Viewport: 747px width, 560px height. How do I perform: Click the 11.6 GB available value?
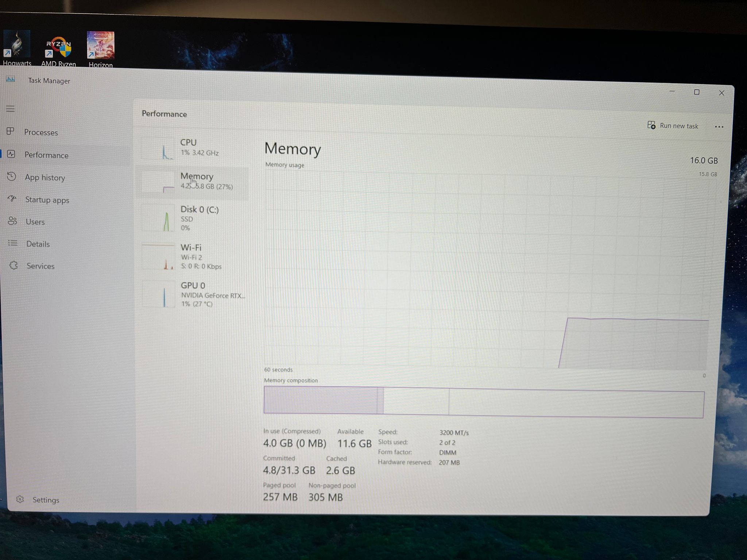[x=354, y=443]
